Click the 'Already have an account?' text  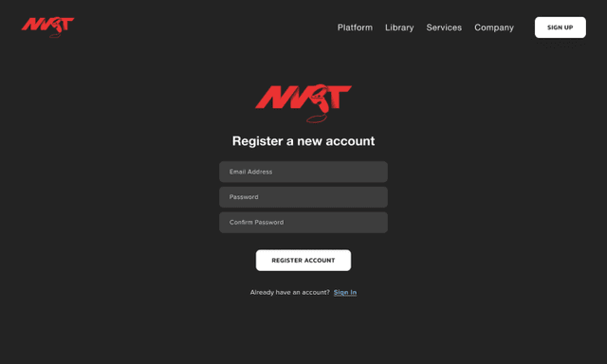click(x=290, y=293)
